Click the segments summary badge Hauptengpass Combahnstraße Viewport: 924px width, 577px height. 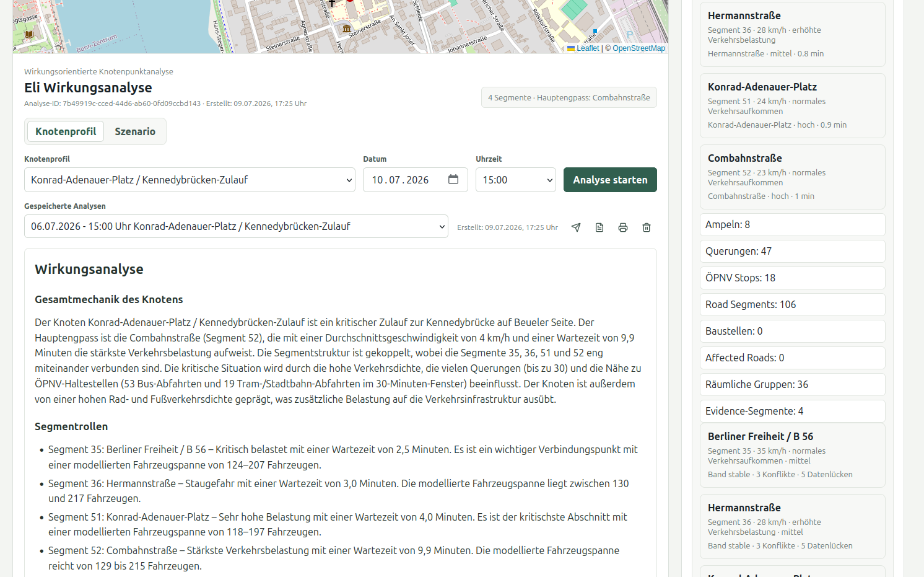[x=569, y=97]
